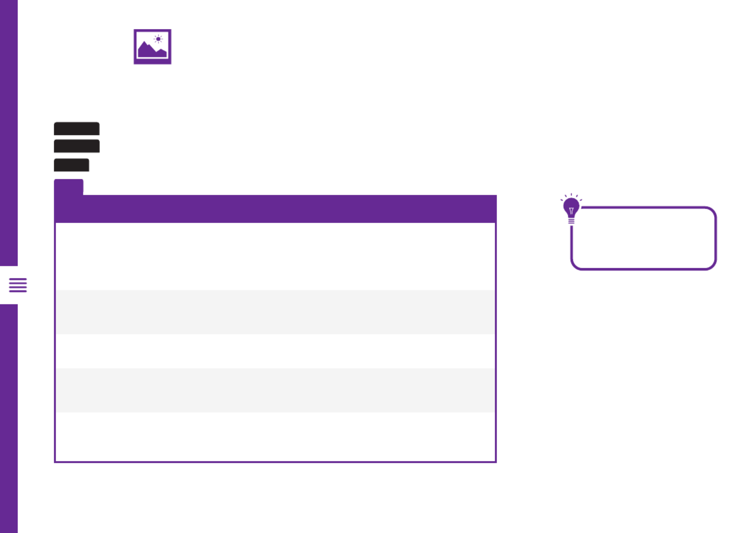Click the purple table header bar
Viewport: 756px width, 533px height.
pyautogui.click(x=275, y=209)
